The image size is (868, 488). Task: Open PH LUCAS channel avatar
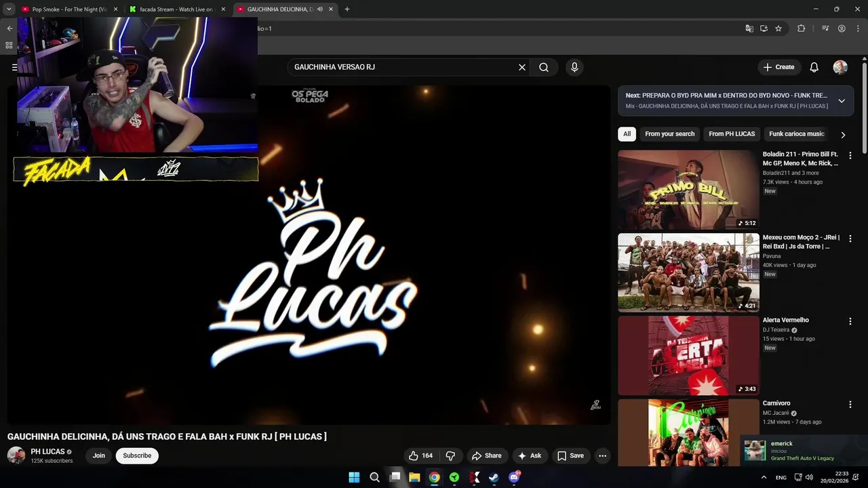pyautogui.click(x=16, y=455)
